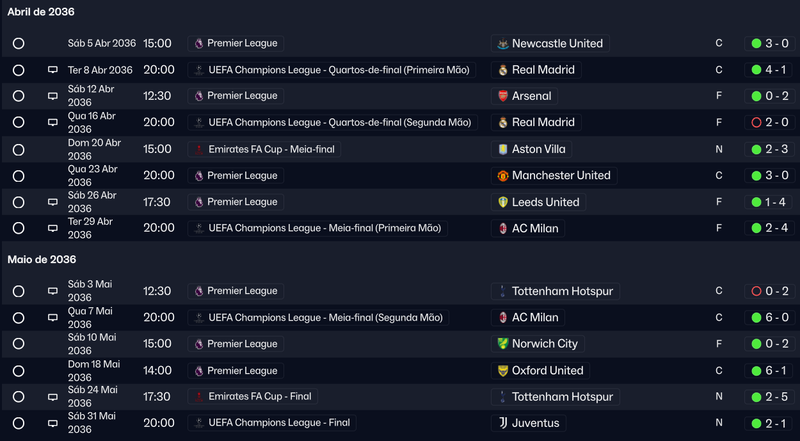Open the Emirates FA Cup - Meia-final competition tag
This screenshot has width=800, height=441.
click(x=264, y=150)
